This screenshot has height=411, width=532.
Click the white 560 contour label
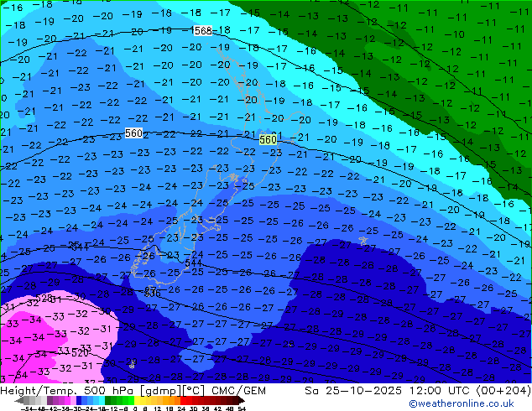pyautogui.click(x=133, y=133)
